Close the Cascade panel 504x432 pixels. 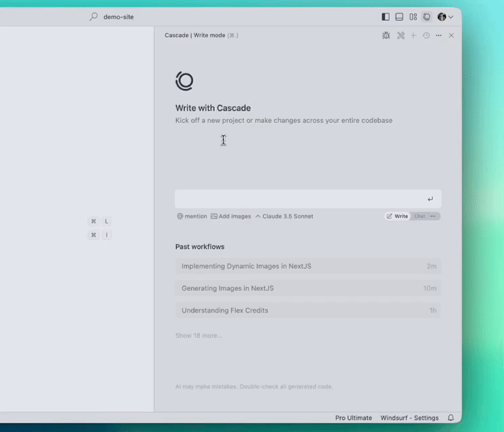[x=451, y=35]
